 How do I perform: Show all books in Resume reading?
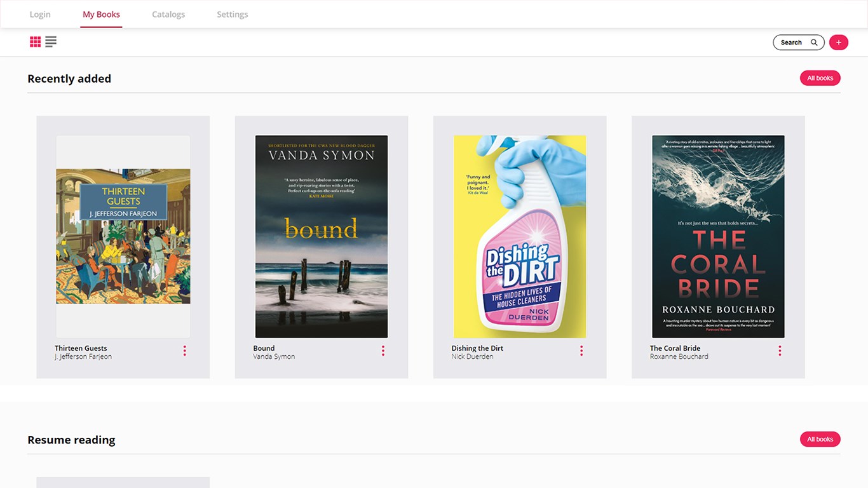820,439
